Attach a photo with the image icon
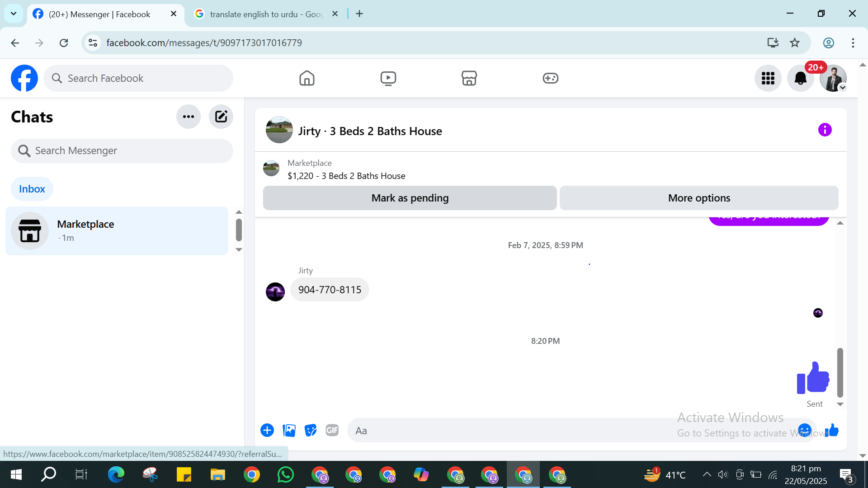868x488 pixels. point(289,431)
